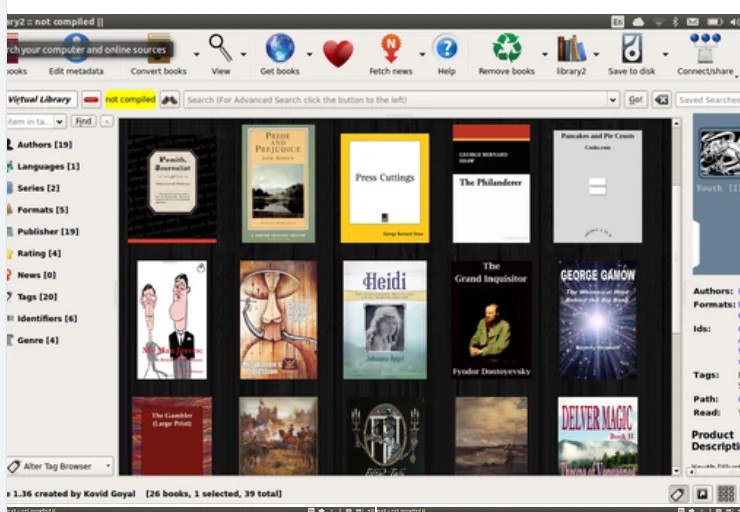Click the Save to disk icon
Screen dimensions: 740x512
pyautogui.click(x=631, y=48)
